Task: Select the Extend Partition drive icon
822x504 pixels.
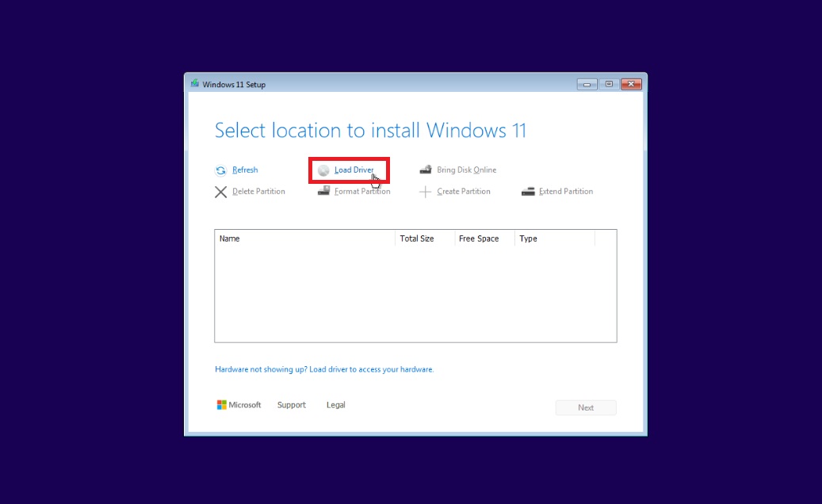Action: [528, 192]
